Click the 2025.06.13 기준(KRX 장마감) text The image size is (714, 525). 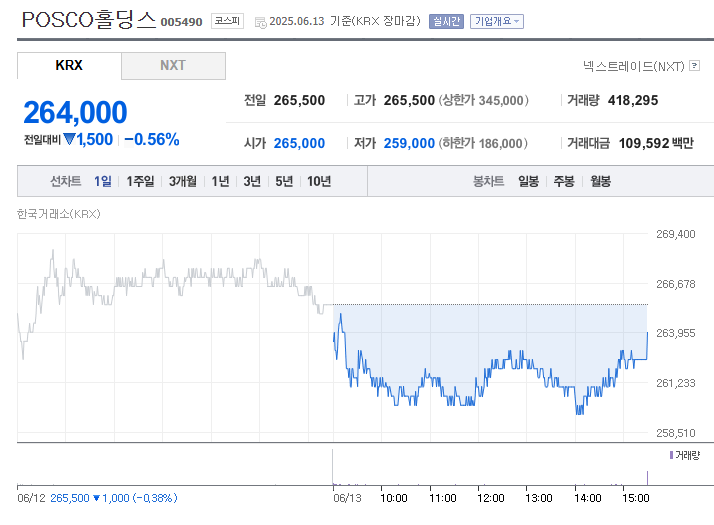click(345, 21)
